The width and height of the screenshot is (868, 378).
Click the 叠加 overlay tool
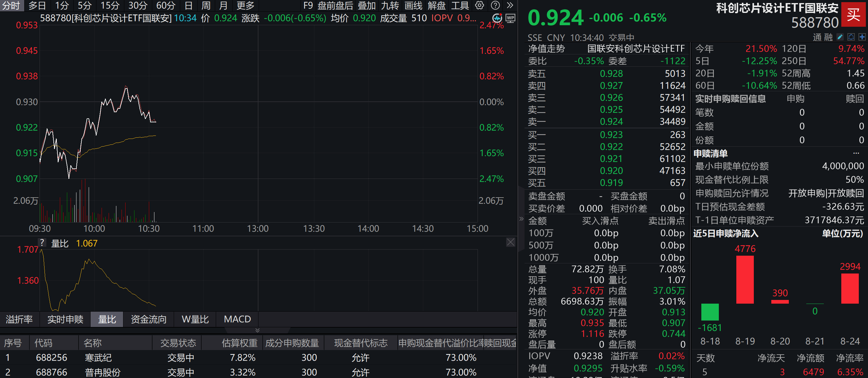366,6
